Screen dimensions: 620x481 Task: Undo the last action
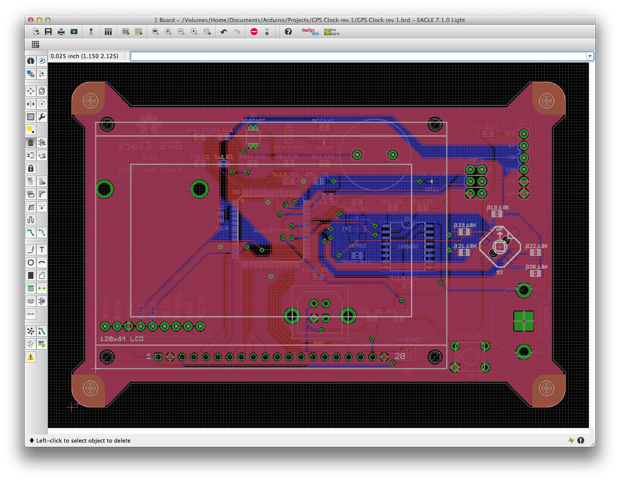tap(224, 32)
